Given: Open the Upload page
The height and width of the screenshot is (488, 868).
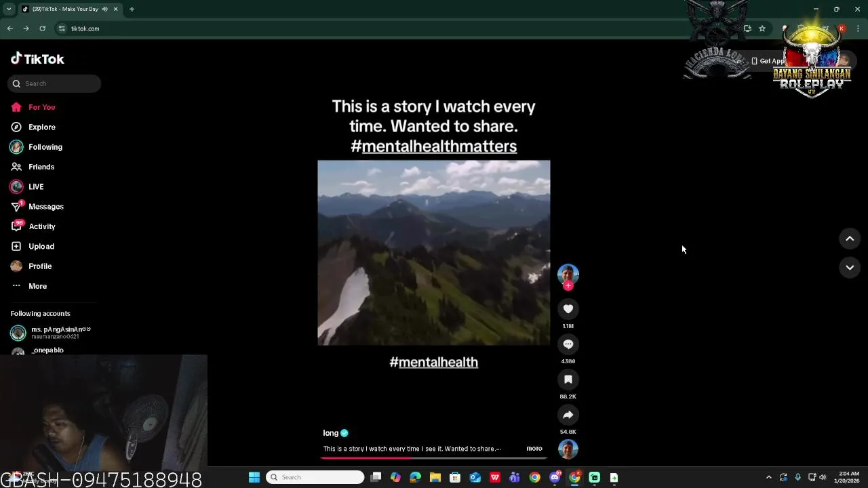Looking at the screenshot, I should [x=32, y=246].
